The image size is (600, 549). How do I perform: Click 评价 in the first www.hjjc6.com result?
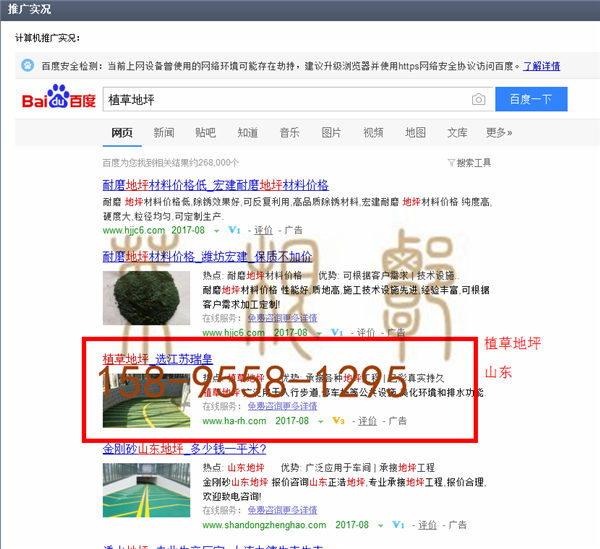(263, 230)
